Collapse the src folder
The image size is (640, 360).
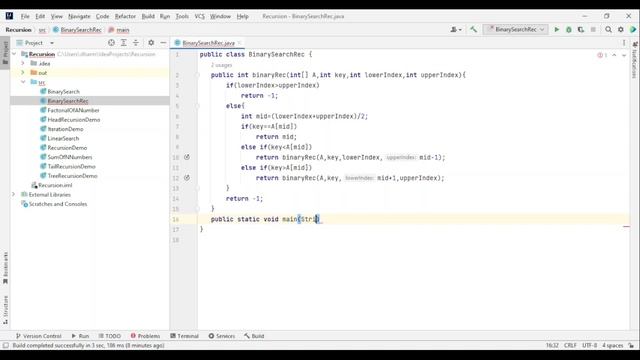(23, 82)
